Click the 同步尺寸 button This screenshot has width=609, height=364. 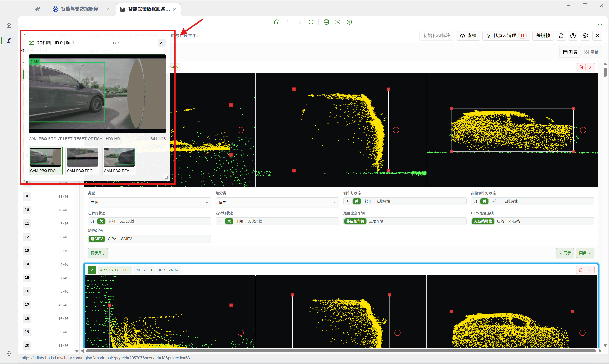point(98,253)
